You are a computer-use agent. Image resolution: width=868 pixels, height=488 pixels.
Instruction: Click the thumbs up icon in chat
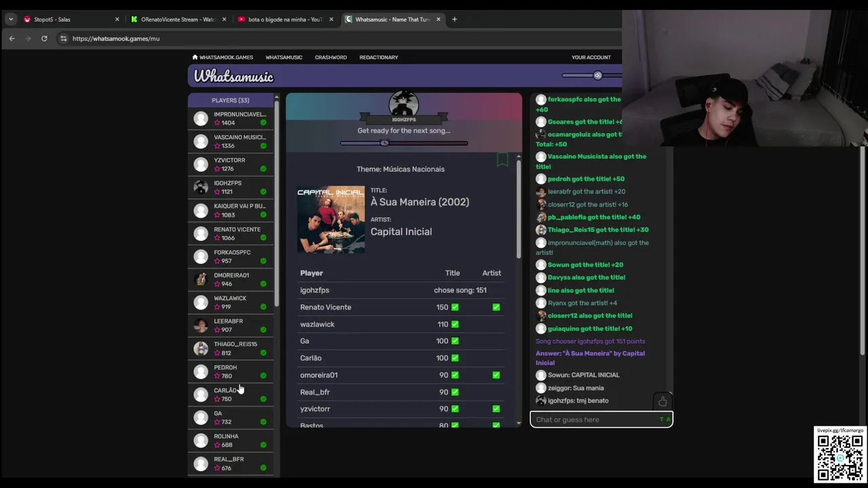pos(663,401)
